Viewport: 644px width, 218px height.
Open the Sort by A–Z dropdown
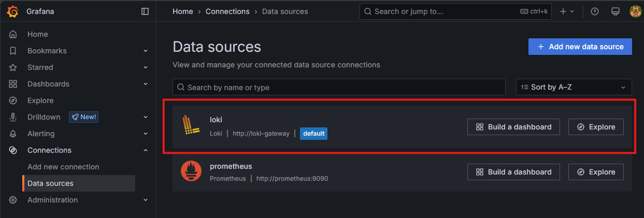574,87
